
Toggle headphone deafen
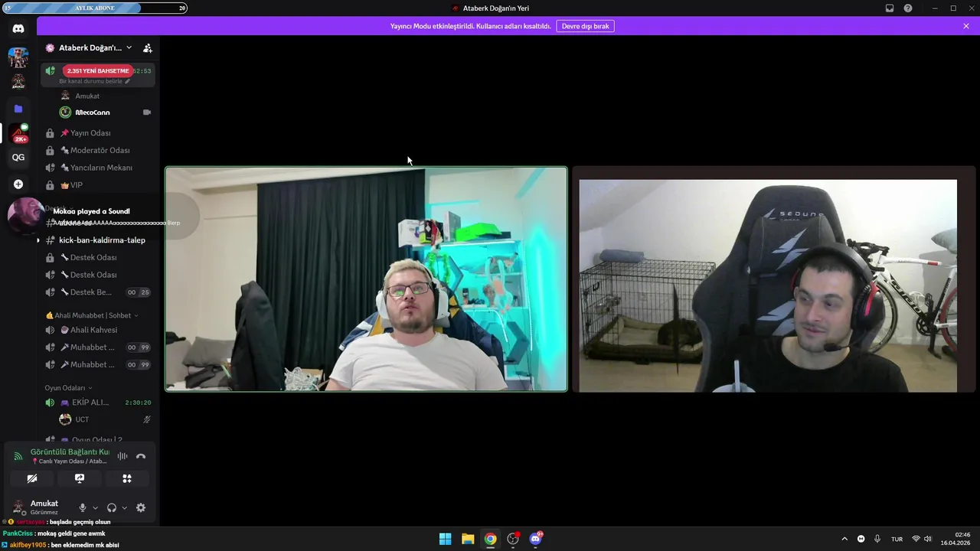[112, 507]
